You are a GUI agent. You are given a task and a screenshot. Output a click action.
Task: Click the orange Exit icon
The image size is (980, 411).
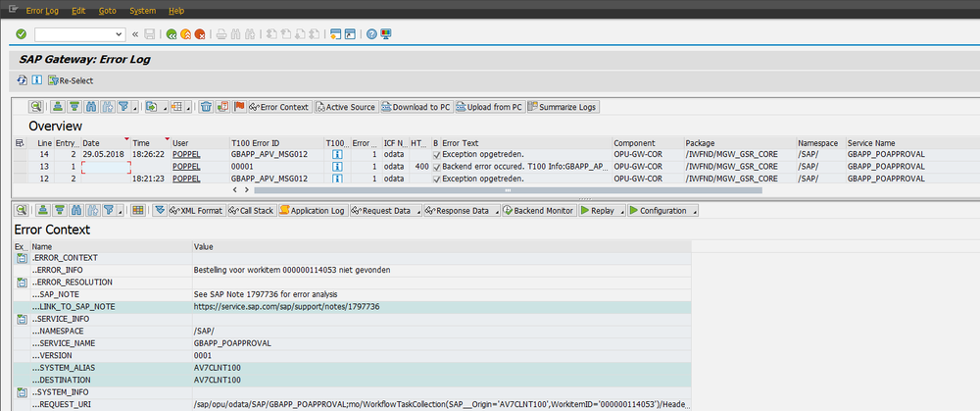[185, 34]
